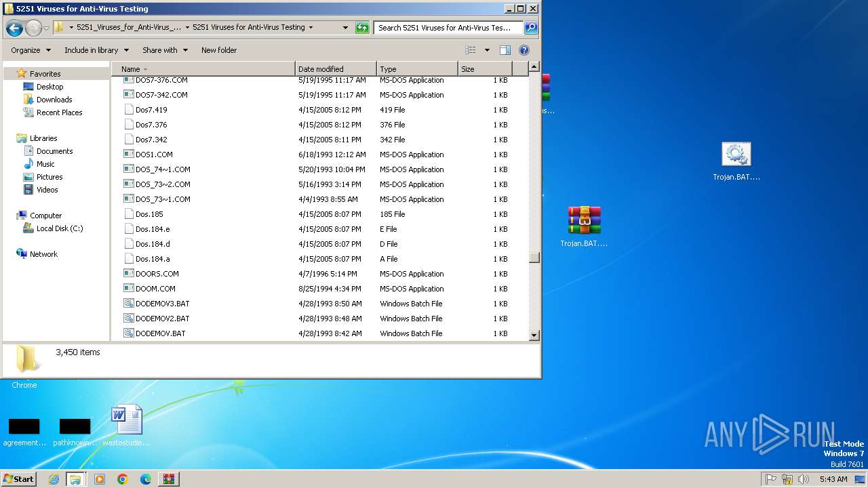Click the file list vertical scrollbar thumb
Screen dimensions: 868x488
534,257
